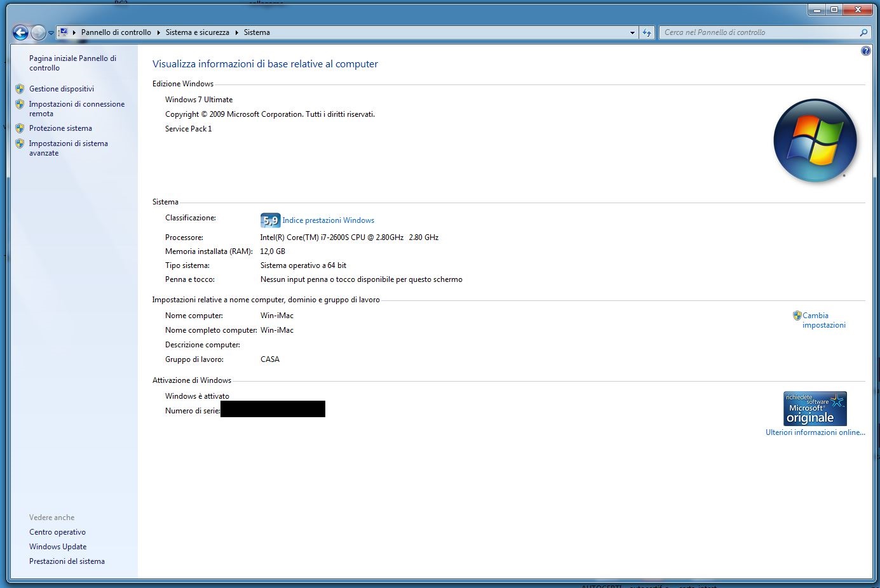Open 'Prestazioni del sistema' link
The image size is (880, 588).
(x=67, y=561)
